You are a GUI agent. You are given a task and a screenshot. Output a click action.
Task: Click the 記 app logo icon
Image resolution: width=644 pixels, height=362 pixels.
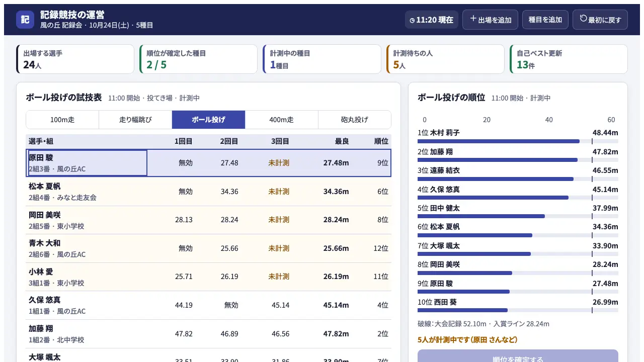click(25, 20)
